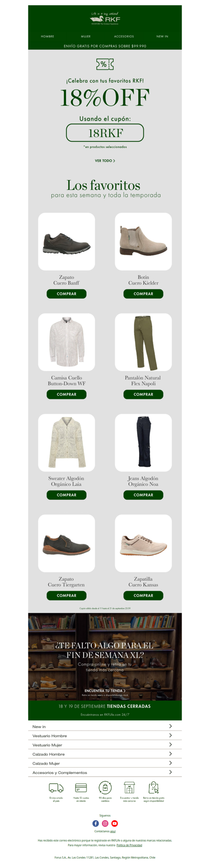Expand the Vestuario Hombre chevron
The width and height of the screenshot is (210, 868).
pos(171,736)
